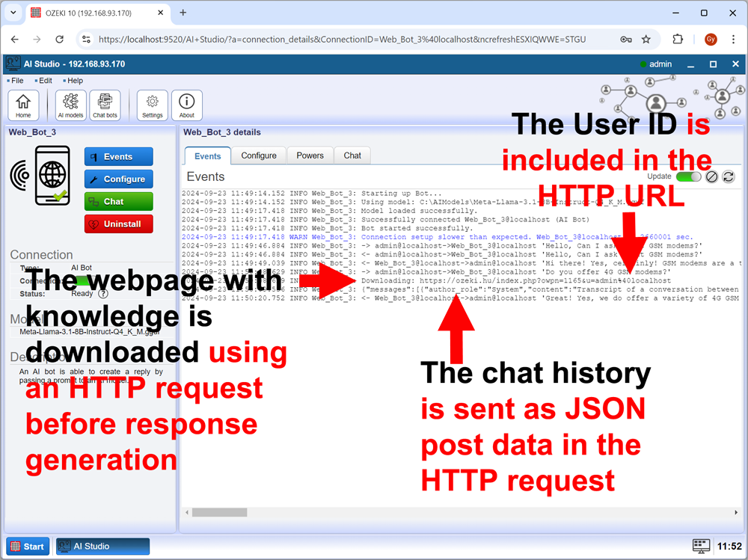Close the OZEKI 10 browser tab
748x560 pixels.
pyautogui.click(x=161, y=13)
